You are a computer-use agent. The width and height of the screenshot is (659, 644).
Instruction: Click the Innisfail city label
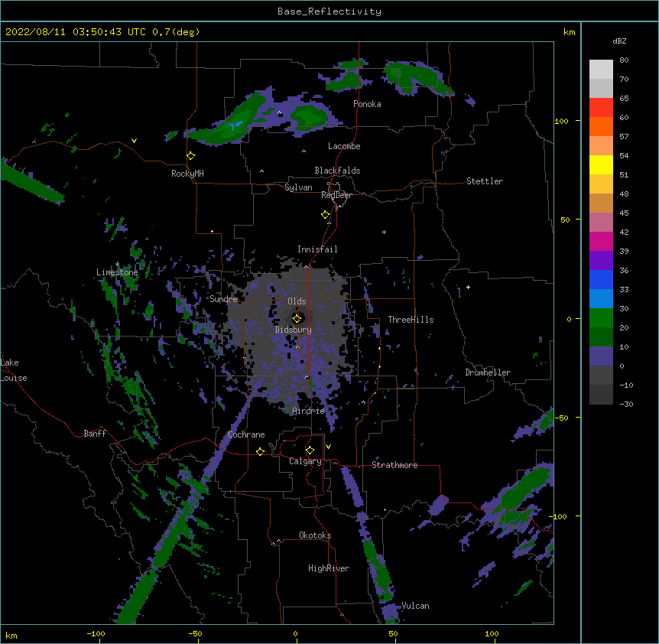(317, 249)
